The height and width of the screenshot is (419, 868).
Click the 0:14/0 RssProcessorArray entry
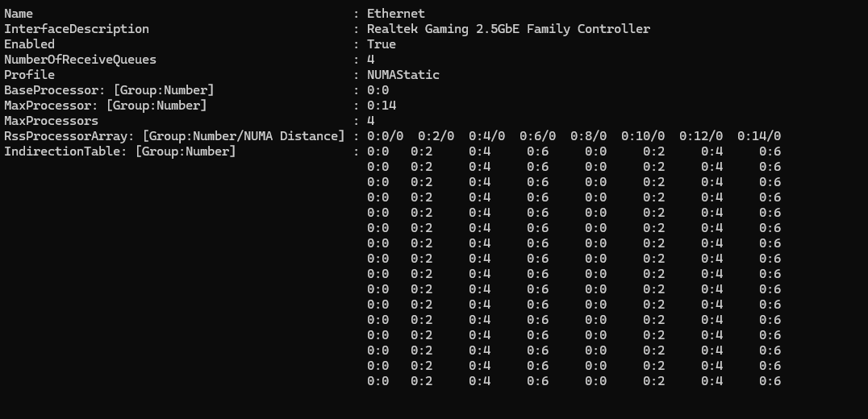pos(758,136)
